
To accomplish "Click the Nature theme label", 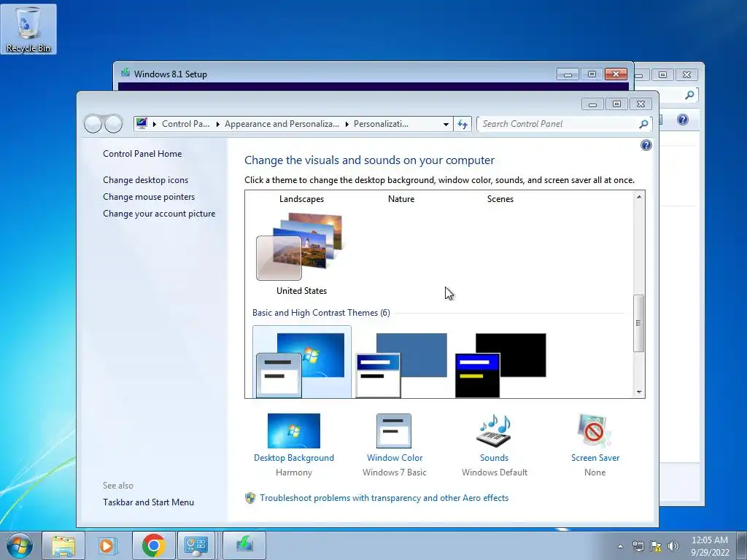I will [x=401, y=199].
